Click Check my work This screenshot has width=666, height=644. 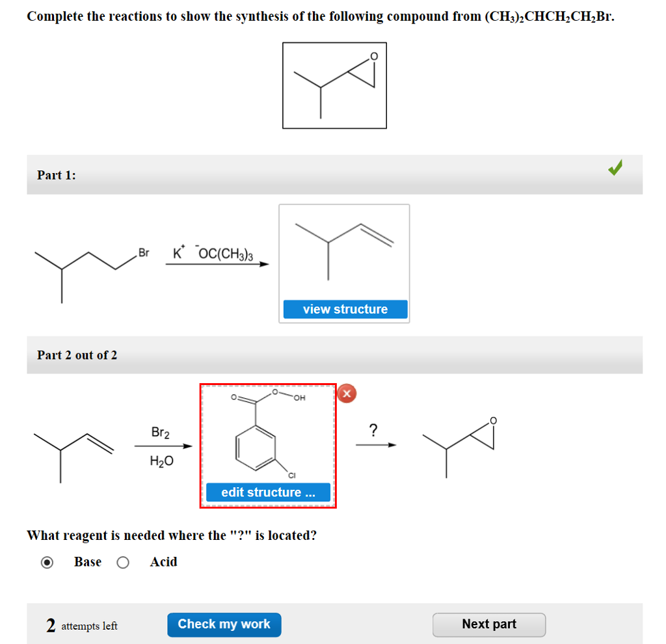tap(224, 624)
